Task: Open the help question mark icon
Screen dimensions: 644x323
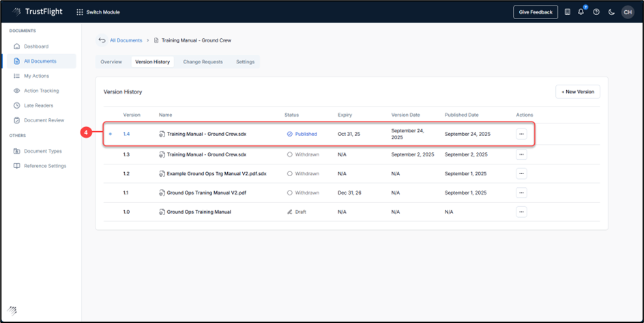Action: coord(596,12)
